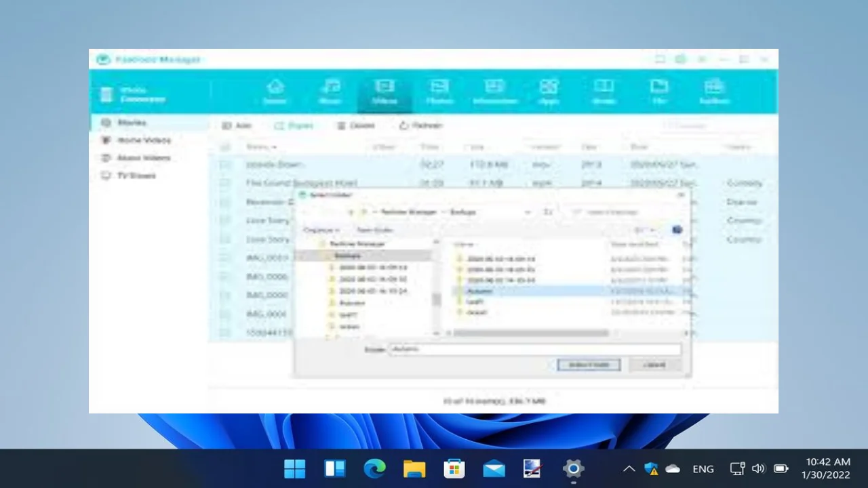Image resolution: width=868 pixels, height=488 pixels.
Task: Click New folder in the dialog
Action: [374, 230]
